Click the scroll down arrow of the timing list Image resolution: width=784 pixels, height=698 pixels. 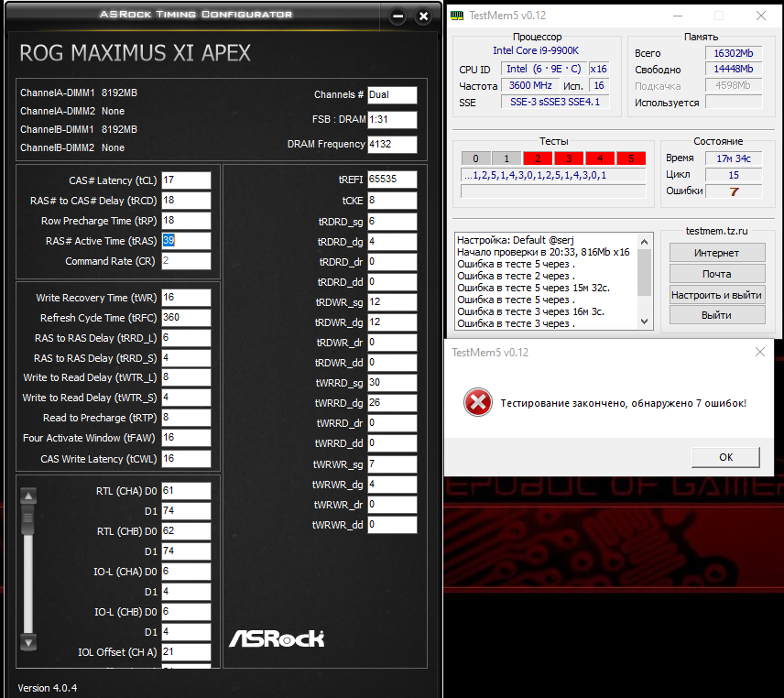point(28,642)
